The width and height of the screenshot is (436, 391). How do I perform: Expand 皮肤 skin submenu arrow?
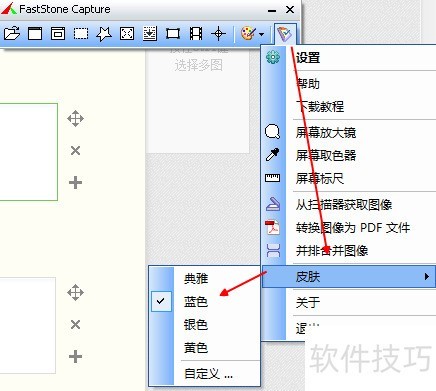[x=427, y=276]
